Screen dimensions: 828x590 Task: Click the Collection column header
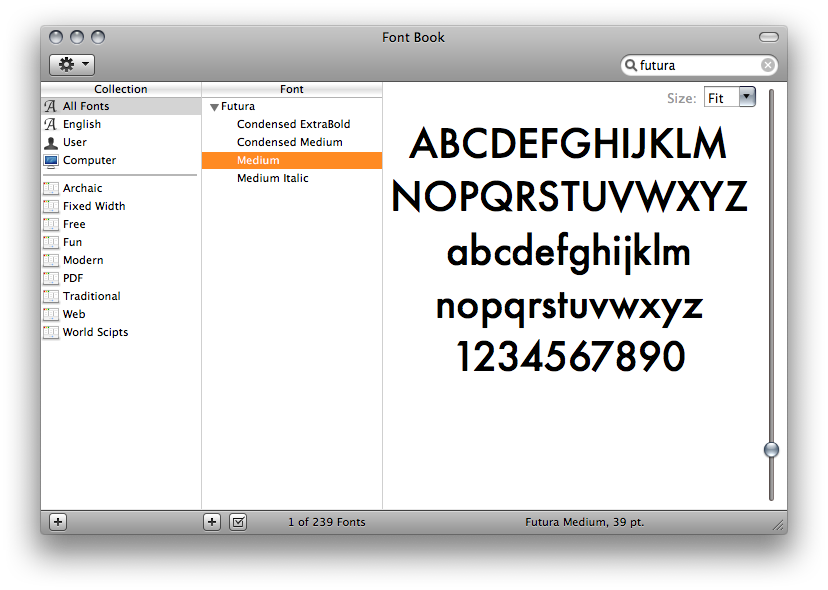[121, 89]
